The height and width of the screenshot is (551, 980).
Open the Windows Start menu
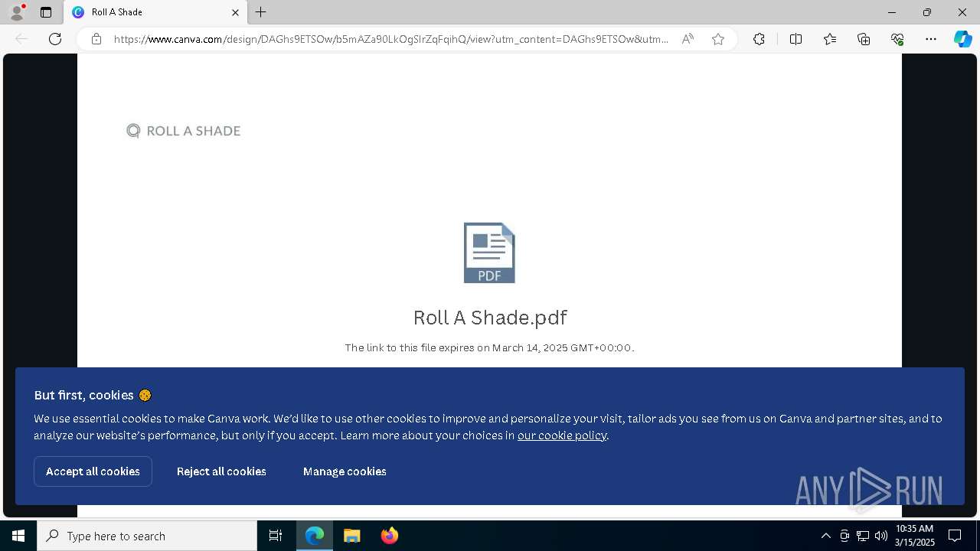pos(18,536)
